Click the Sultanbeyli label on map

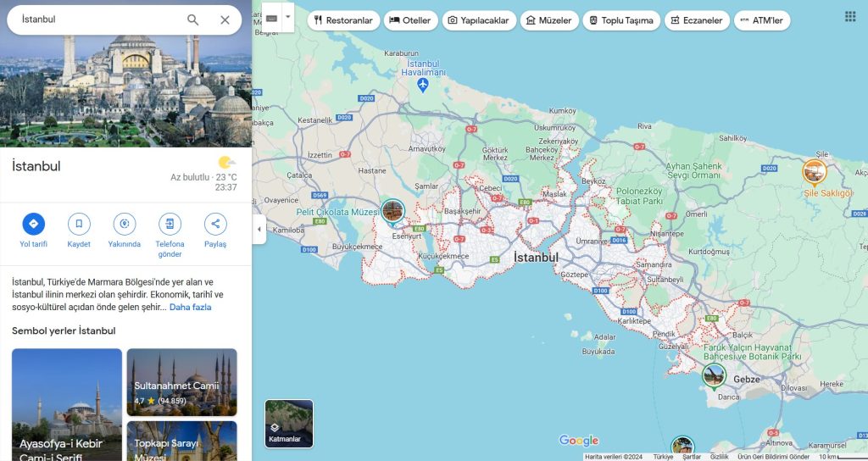(x=665, y=280)
